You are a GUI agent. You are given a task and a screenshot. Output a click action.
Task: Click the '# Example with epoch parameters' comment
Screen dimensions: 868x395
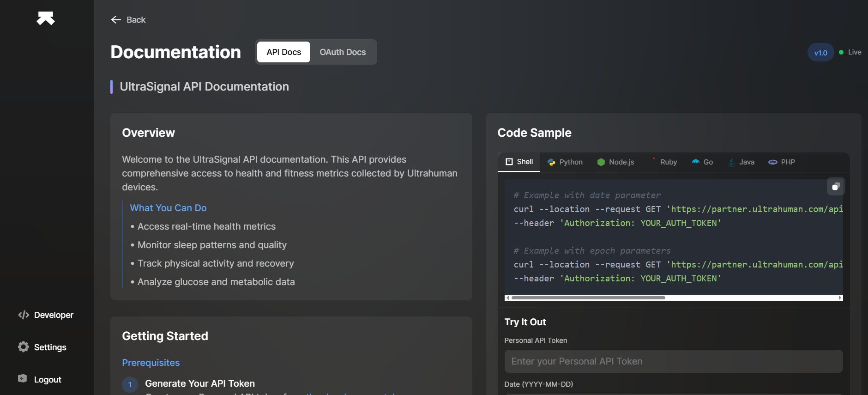click(592, 251)
